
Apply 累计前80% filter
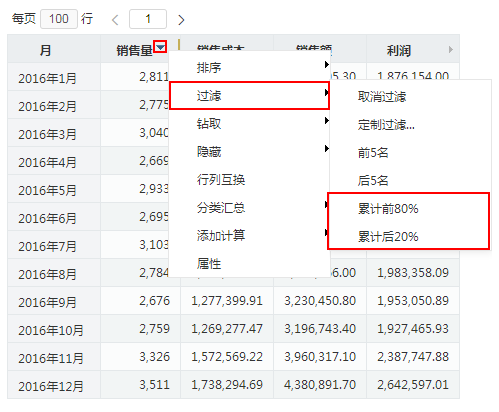click(x=410, y=209)
